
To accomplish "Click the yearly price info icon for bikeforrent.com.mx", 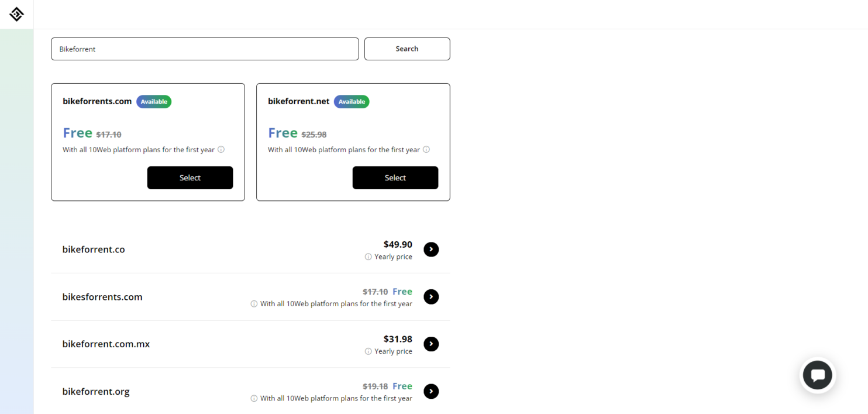I will [x=368, y=351].
